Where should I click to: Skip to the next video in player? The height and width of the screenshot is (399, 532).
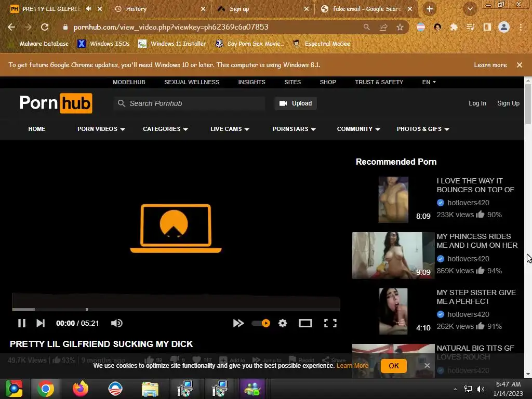click(x=41, y=323)
